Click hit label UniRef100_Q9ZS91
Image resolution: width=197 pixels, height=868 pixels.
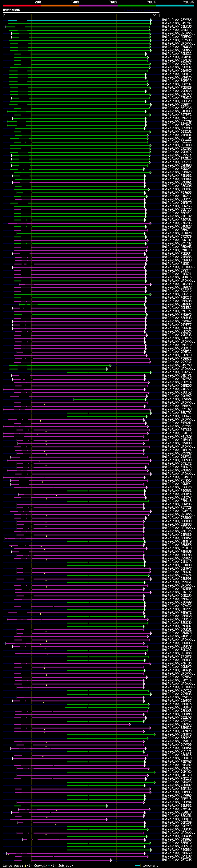point(177,64)
